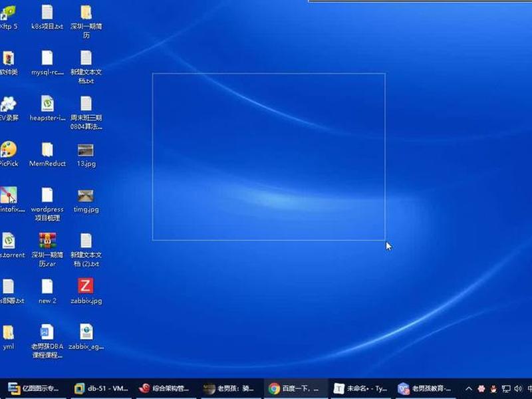Select the EV录屏 shortcut icon
The height and width of the screenshot is (399, 532).
click(8, 104)
